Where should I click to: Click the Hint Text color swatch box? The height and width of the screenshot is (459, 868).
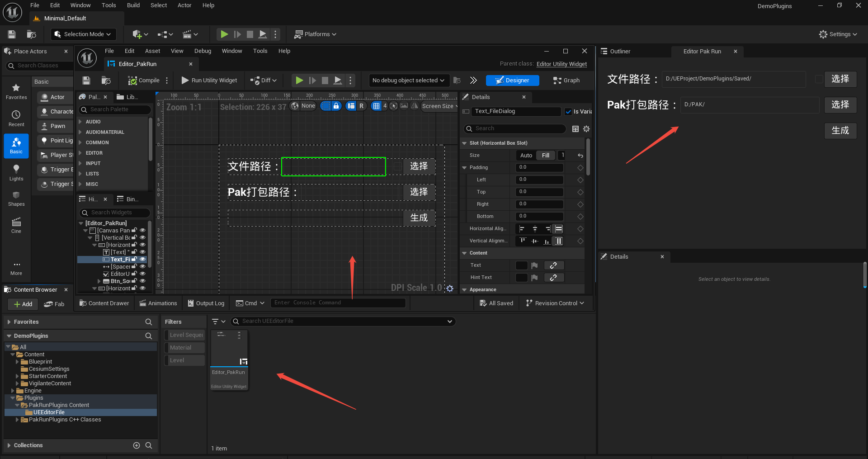click(x=522, y=278)
